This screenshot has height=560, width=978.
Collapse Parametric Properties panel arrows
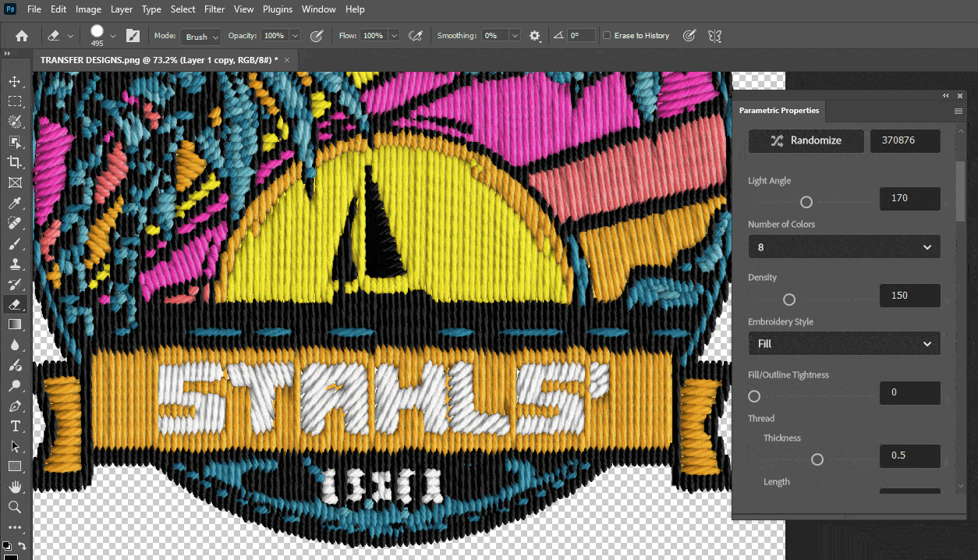click(945, 95)
